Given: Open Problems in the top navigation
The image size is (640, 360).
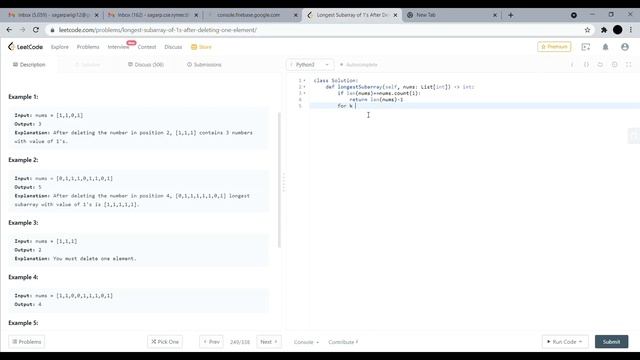Looking at the screenshot, I should pyautogui.click(x=88, y=47).
